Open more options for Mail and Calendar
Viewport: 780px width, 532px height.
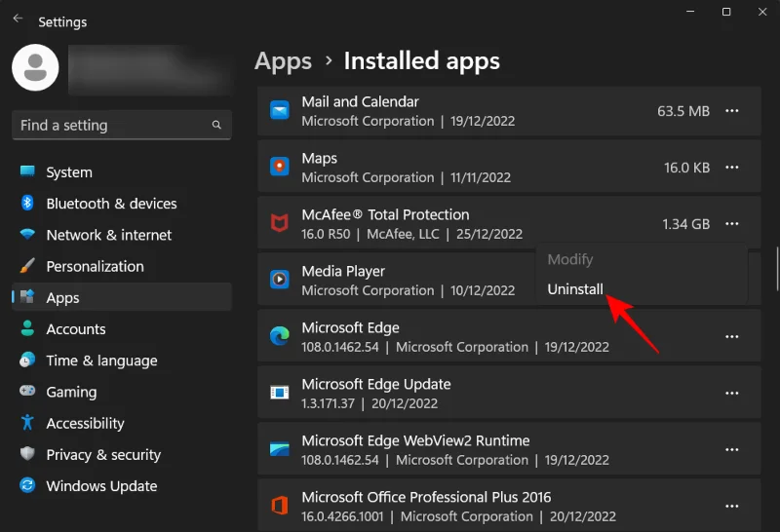point(732,111)
